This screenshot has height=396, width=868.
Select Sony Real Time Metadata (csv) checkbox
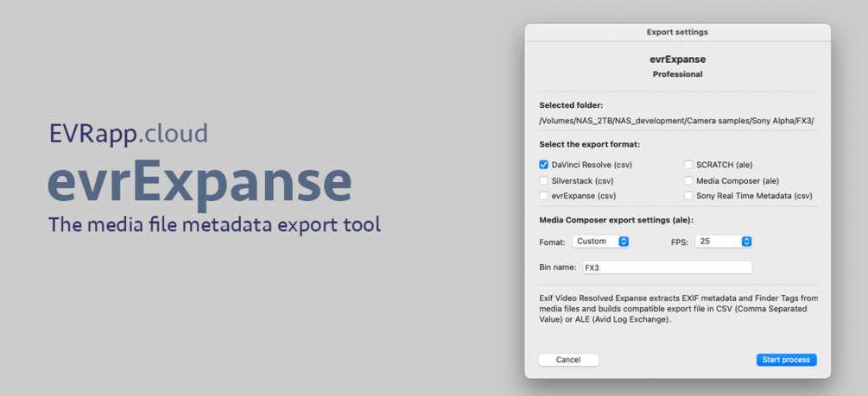(688, 196)
